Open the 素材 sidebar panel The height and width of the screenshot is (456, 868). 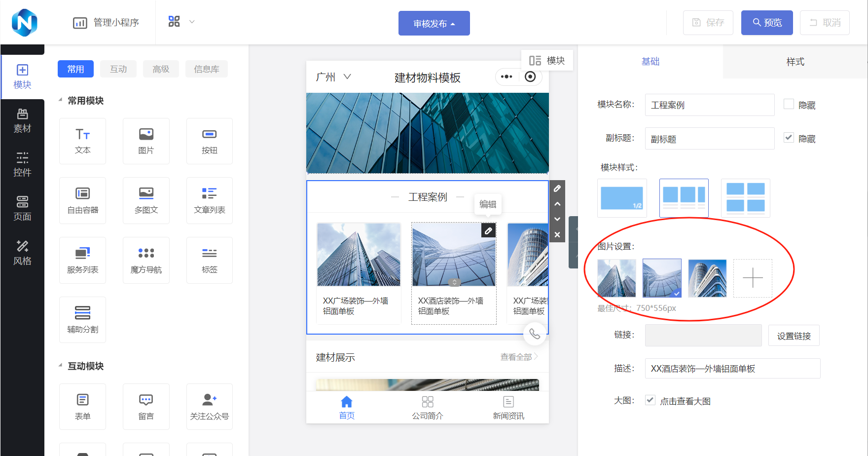tap(22, 121)
